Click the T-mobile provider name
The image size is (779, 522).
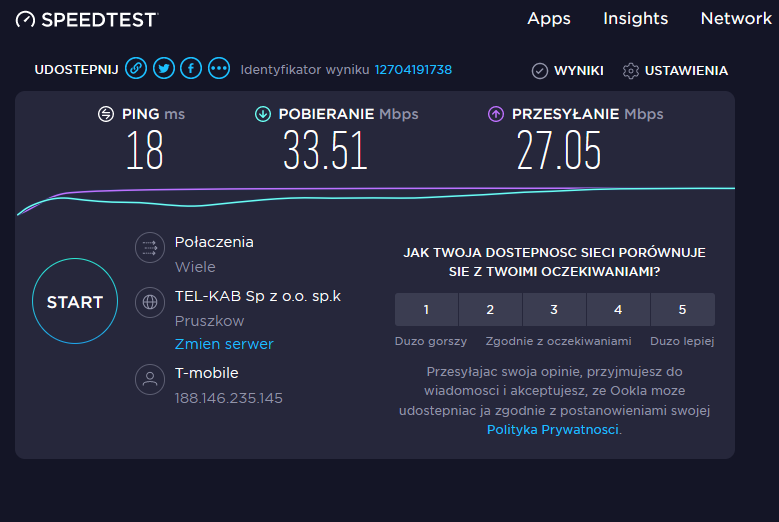[207, 373]
